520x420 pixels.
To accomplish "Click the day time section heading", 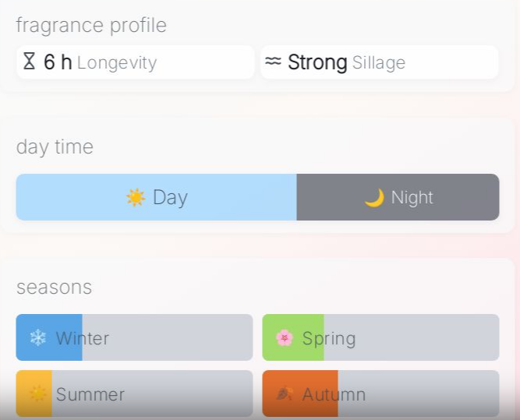I will [x=55, y=147].
